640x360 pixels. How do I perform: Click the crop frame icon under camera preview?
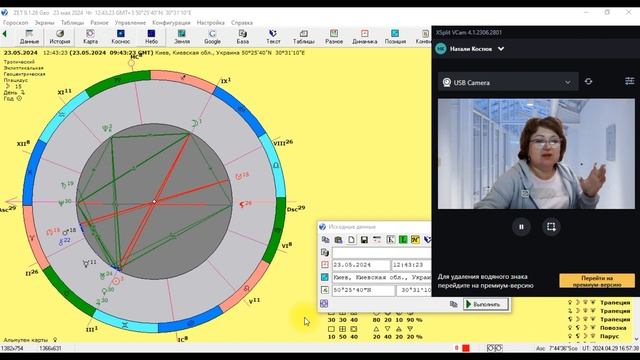tap(551, 227)
